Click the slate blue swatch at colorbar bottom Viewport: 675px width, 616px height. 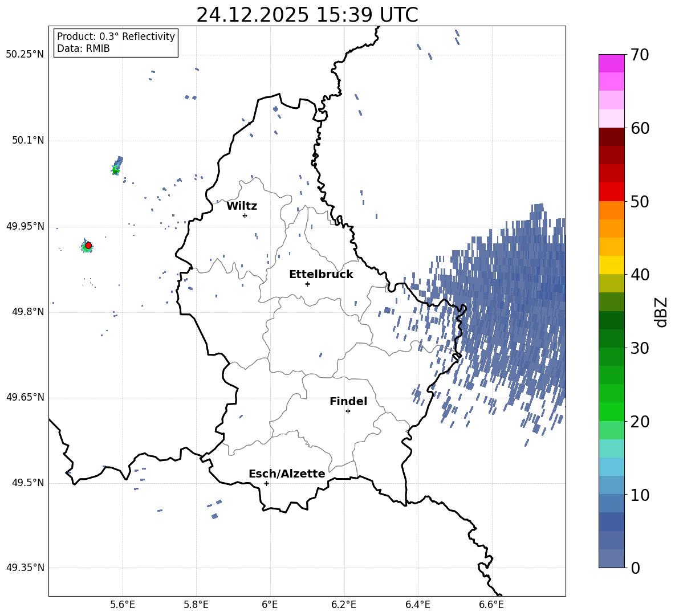(x=612, y=558)
